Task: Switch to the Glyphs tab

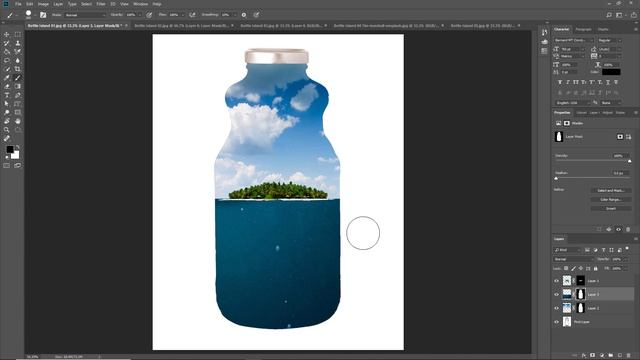Action: tap(603, 29)
